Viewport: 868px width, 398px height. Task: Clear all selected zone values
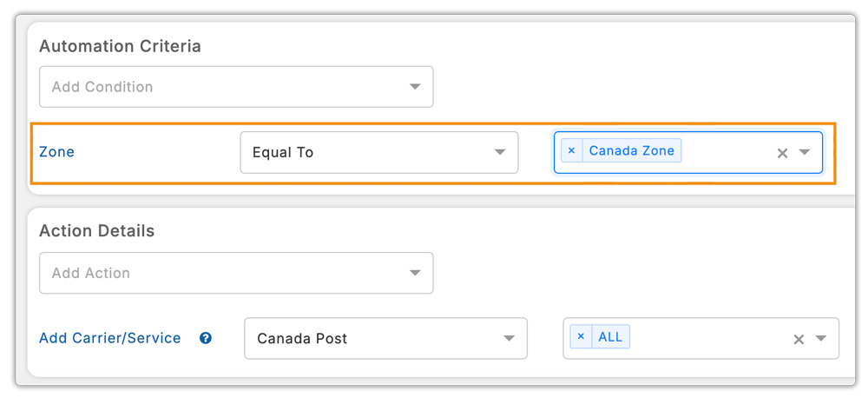(782, 153)
